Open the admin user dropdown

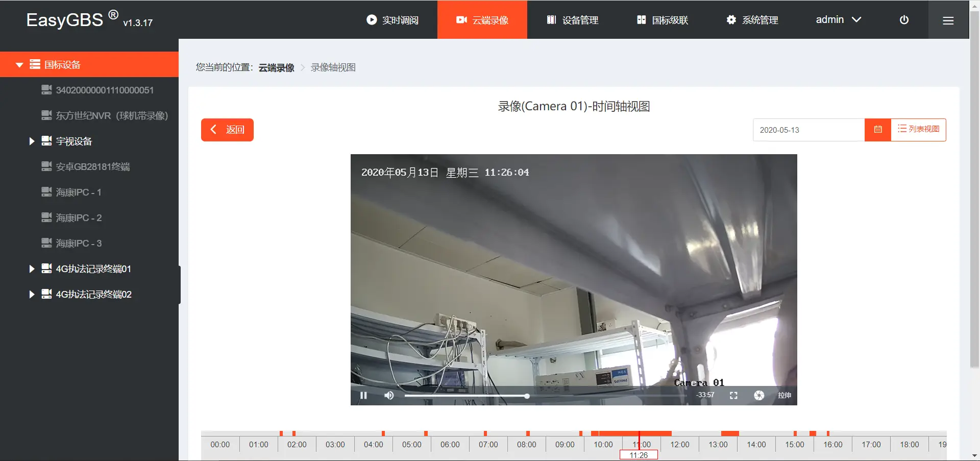pyautogui.click(x=838, y=20)
